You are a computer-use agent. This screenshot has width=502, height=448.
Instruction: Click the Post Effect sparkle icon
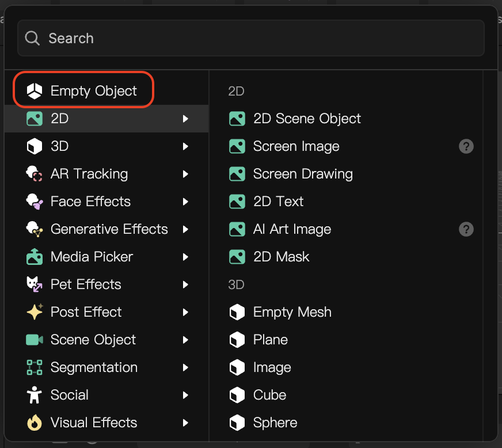coord(35,312)
